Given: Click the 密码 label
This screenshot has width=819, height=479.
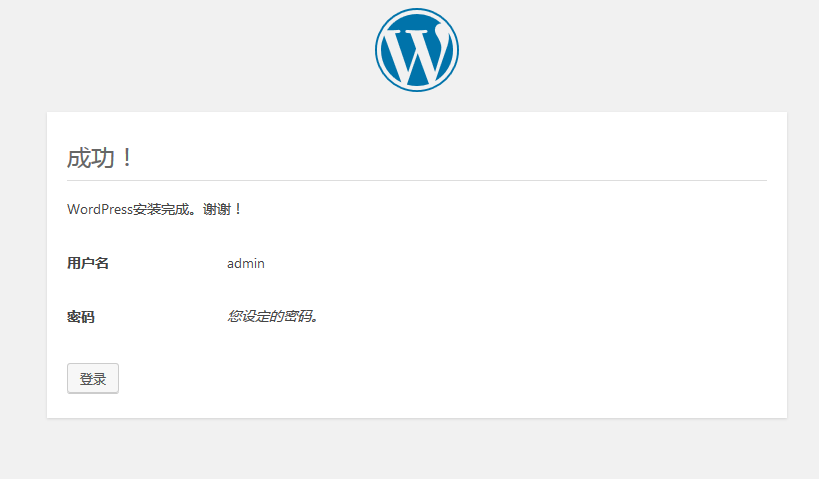Looking at the screenshot, I should (81, 317).
